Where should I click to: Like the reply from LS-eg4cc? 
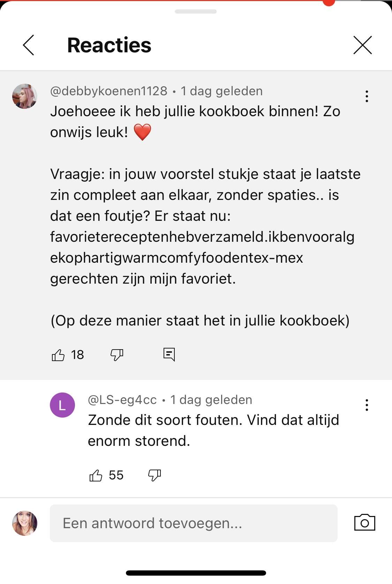coord(96,475)
